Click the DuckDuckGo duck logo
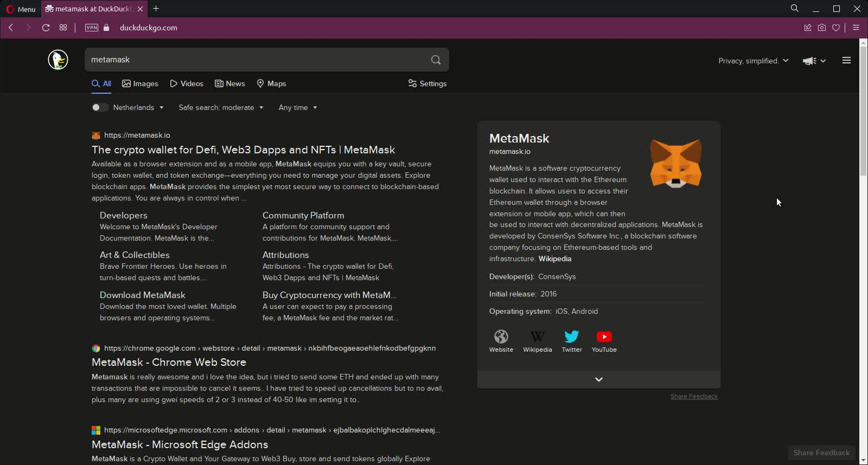This screenshot has width=868, height=465. pyautogui.click(x=58, y=60)
